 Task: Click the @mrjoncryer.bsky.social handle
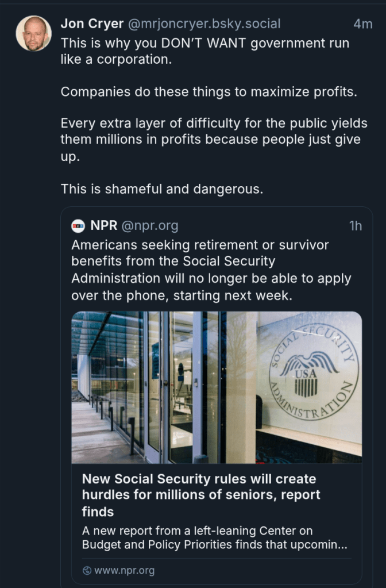pos(204,24)
